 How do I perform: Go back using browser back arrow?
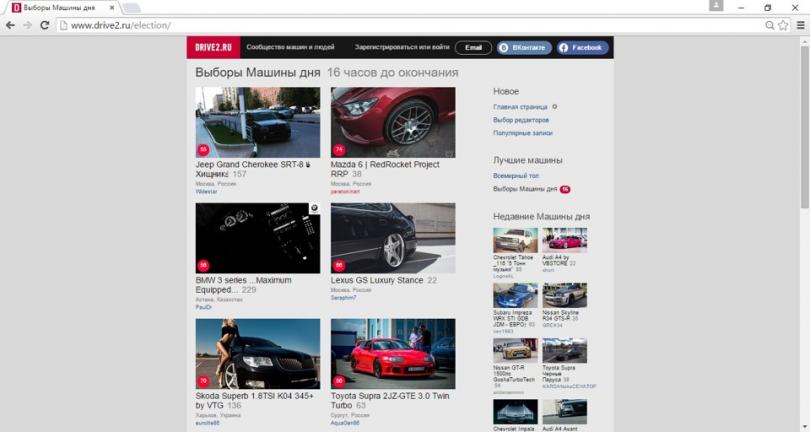[x=11, y=24]
